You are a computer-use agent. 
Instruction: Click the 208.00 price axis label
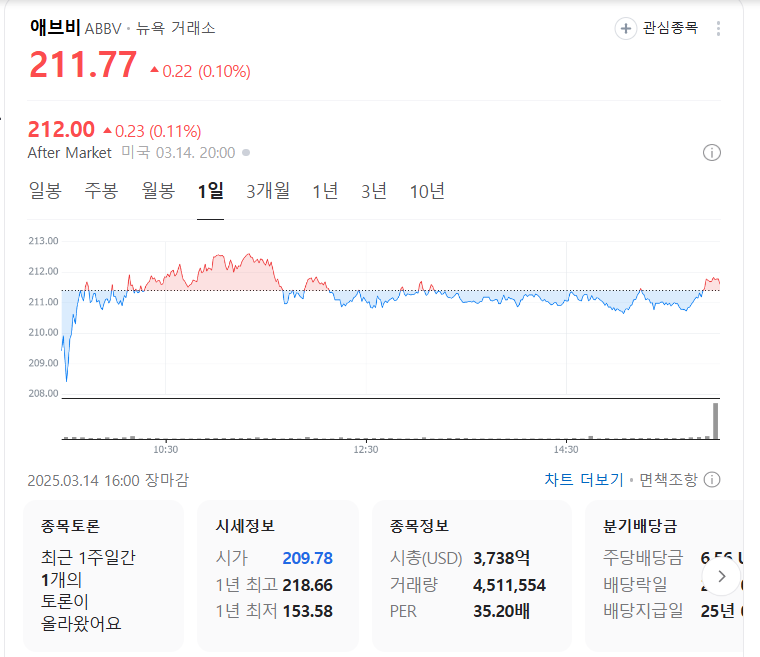click(43, 393)
